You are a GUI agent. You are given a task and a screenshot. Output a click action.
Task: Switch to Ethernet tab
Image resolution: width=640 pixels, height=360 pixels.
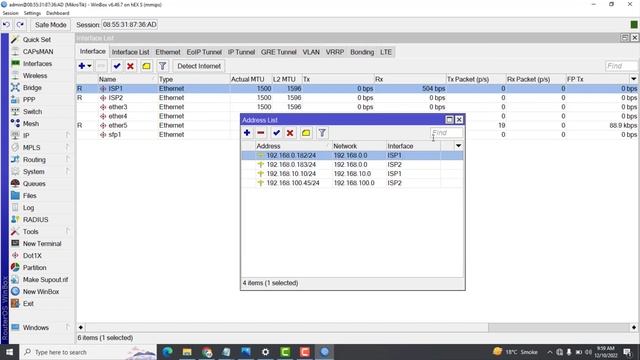tap(168, 52)
